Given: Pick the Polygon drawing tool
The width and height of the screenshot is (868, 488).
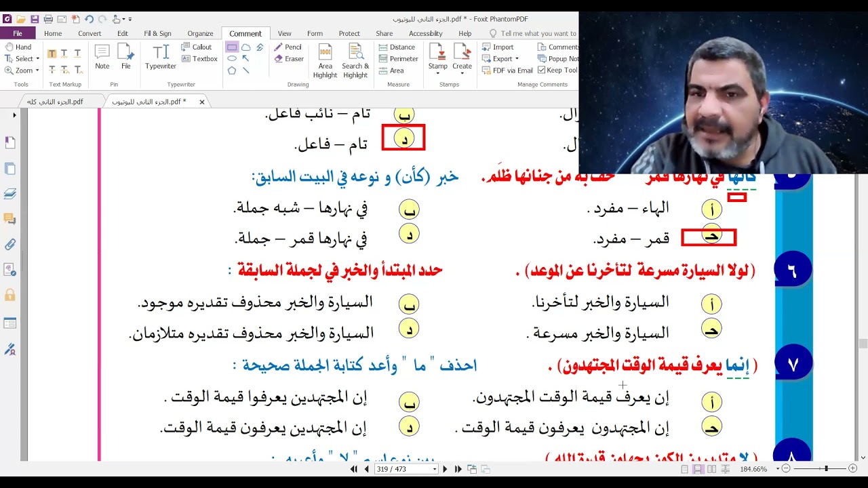Looking at the screenshot, I should [x=232, y=70].
